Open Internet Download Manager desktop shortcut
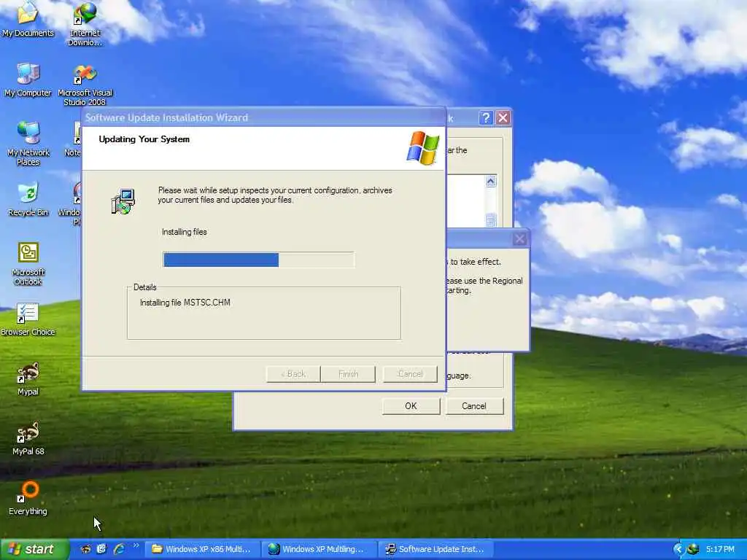 tap(85, 23)
